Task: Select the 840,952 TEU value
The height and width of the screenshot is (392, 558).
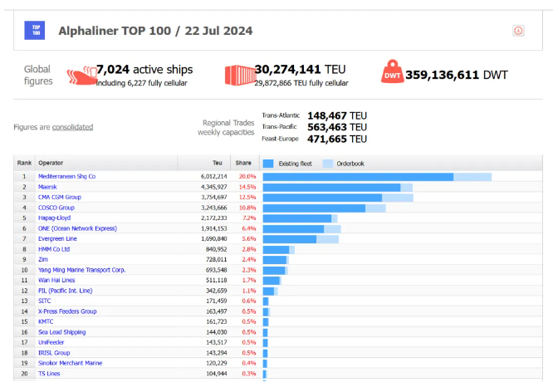Action: [217, 249]
